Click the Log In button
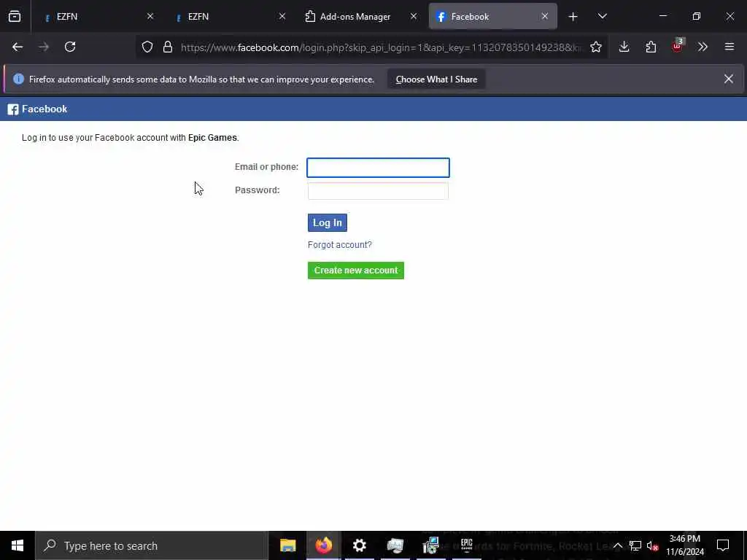Viewport: 747px width, 560px height. [x=328, y=222]
